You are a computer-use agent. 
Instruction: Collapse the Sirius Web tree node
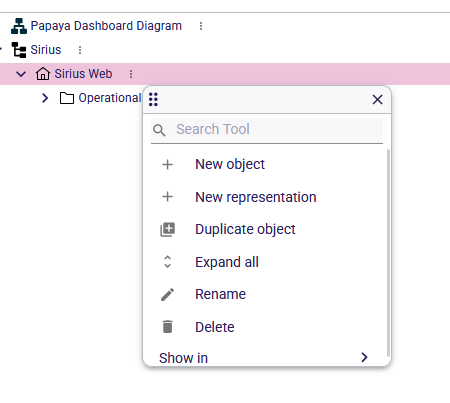click(x=21, y=74)
